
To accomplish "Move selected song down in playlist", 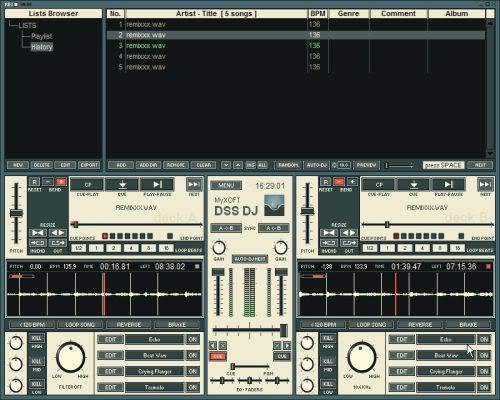I will point(226,165).
